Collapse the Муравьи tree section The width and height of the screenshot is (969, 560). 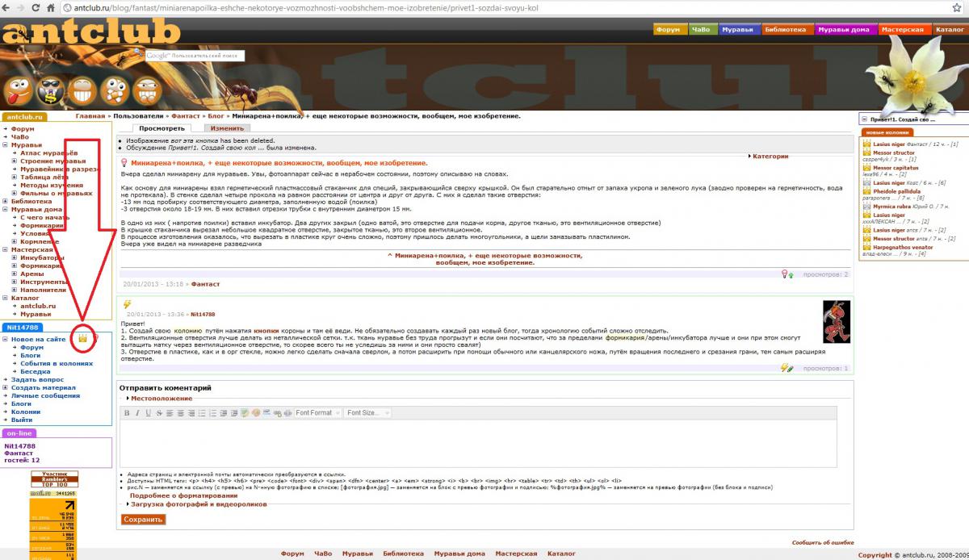[6, 145]
